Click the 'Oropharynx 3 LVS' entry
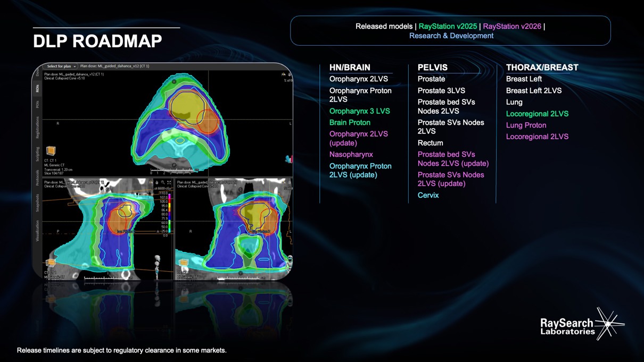The height and width of the screenshot is (362, 644). pos(360,111)
